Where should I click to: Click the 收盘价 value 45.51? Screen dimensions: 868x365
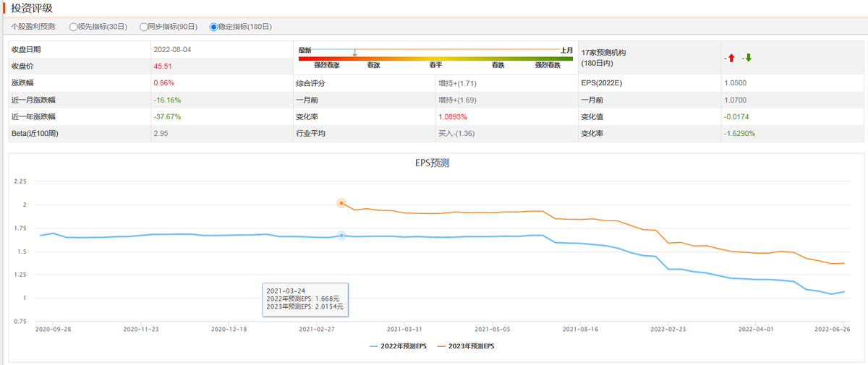163,66
